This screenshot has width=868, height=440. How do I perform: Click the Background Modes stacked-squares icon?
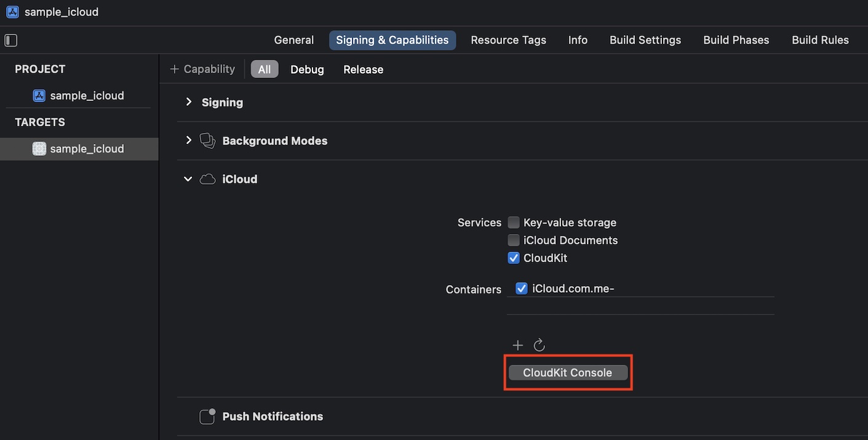click(208, 141)
